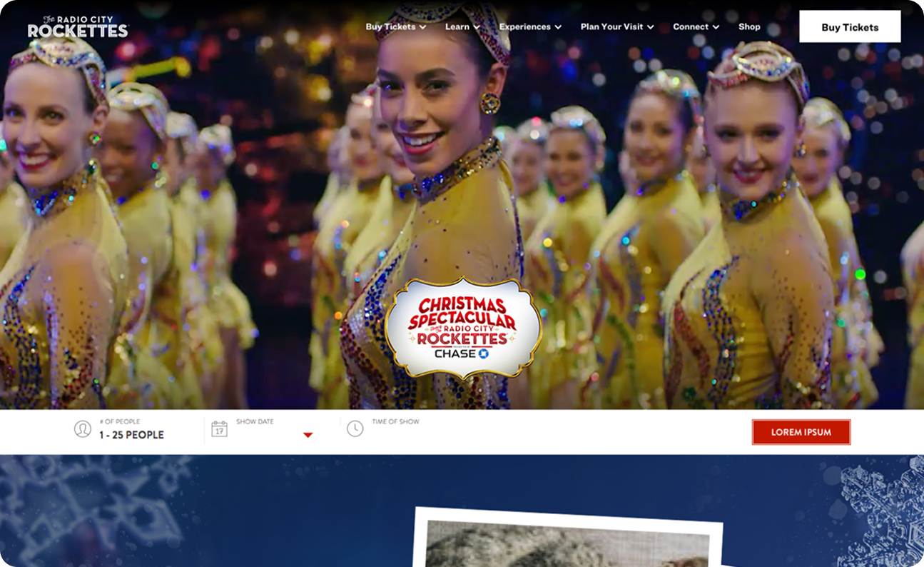Expand the Experiences menu chevron

point(558,27)
